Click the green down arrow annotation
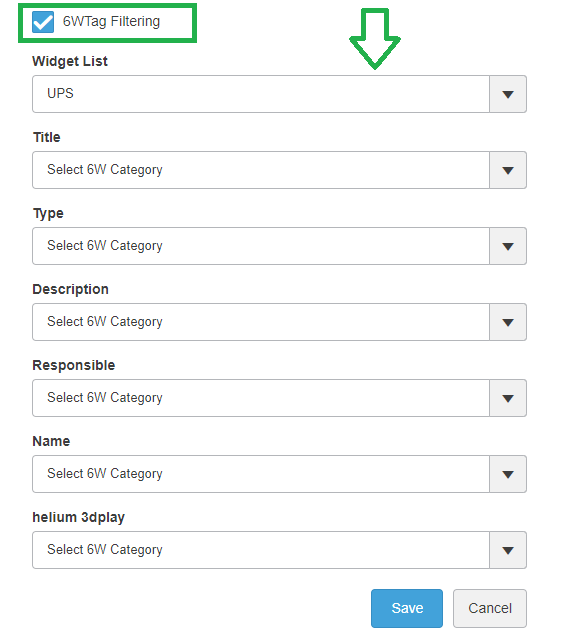This screenshot has width=573, height=643. pyautogui.click(x=374, y=39)
